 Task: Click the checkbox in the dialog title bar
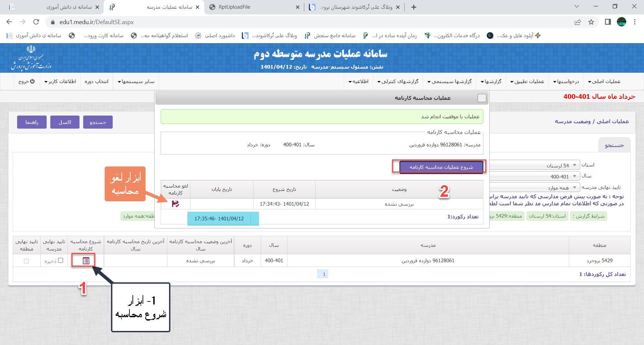point(482,98)
